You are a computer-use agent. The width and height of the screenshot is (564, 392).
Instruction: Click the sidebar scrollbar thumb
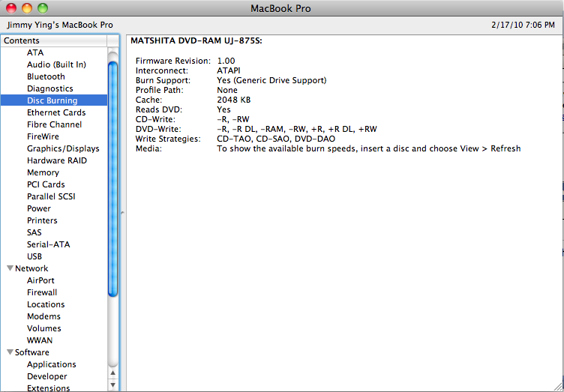point(113,179)
